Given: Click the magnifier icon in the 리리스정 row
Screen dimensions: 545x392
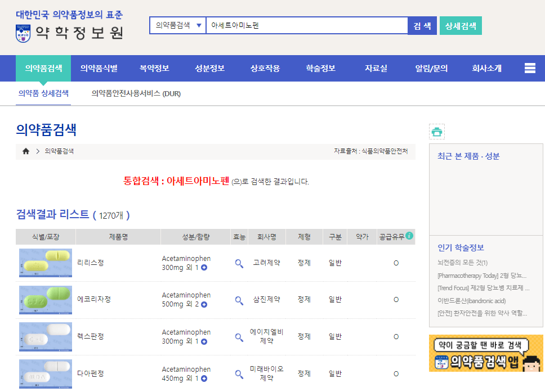Looking at the screenshot, I should coord(239,263).
